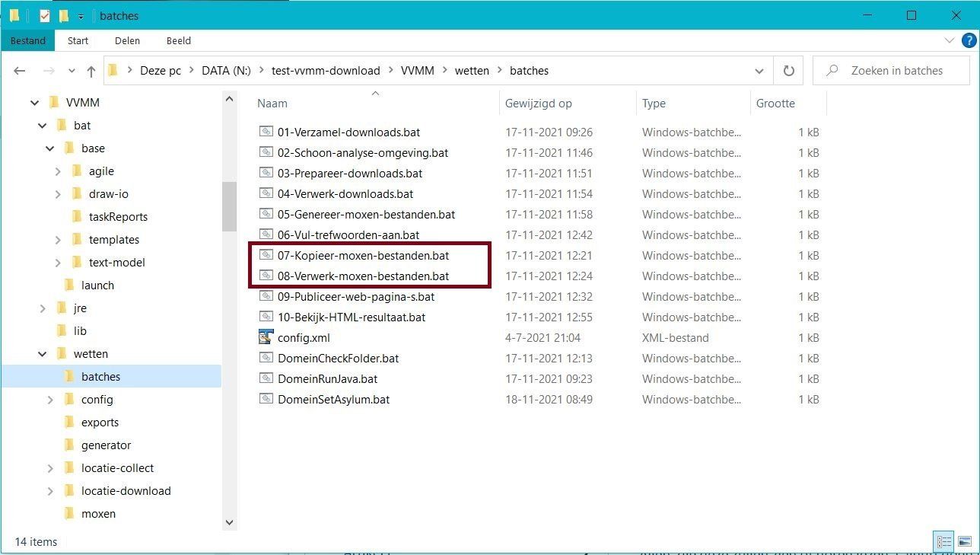Screen dimensions: 980x555
Task: Click the 04-Verwerk-downloads.bat file icon
Action: click(x=266, y=193)
